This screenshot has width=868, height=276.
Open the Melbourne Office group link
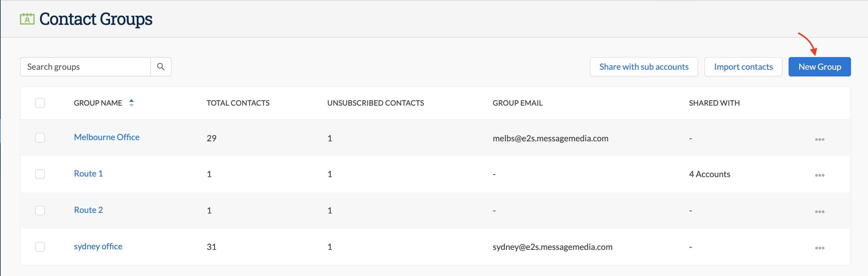[x=106, y=137]
